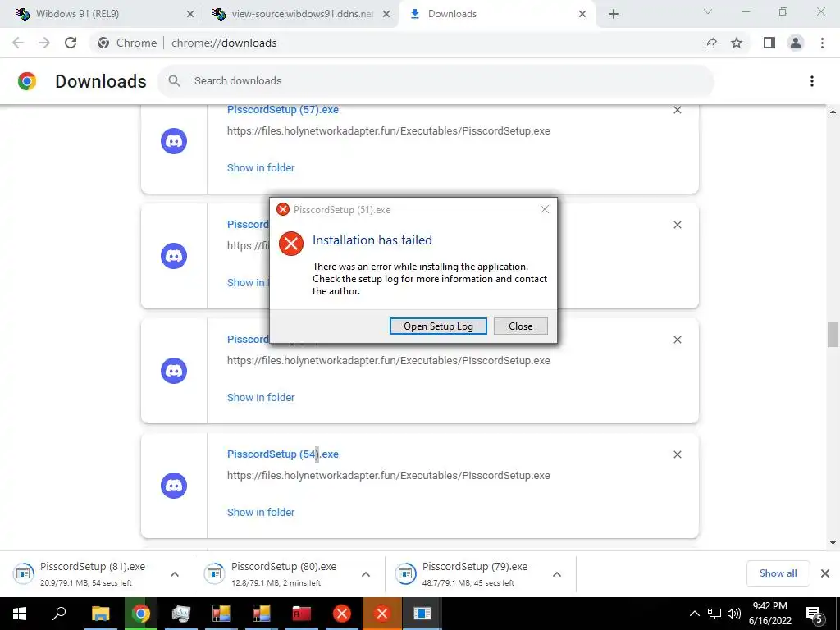
Task: Open the PisscordSetup (57).exe file link
Action: pos(283,110)
